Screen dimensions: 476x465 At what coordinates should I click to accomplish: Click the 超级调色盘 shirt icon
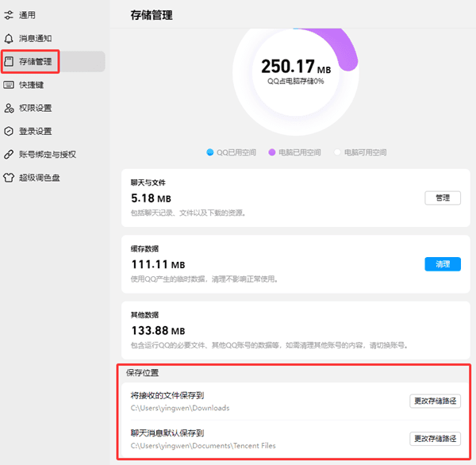(x=10, y=178)
